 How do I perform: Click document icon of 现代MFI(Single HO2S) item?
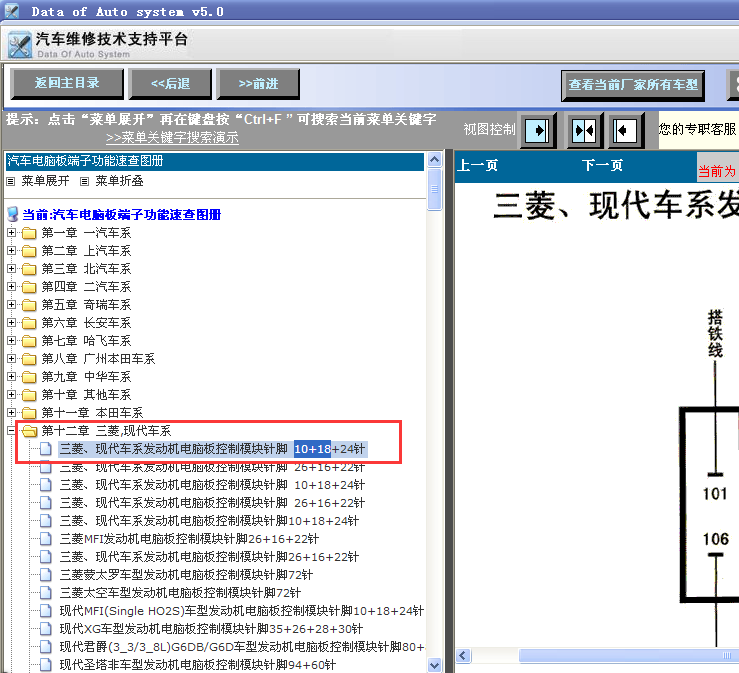coord(46,611)
